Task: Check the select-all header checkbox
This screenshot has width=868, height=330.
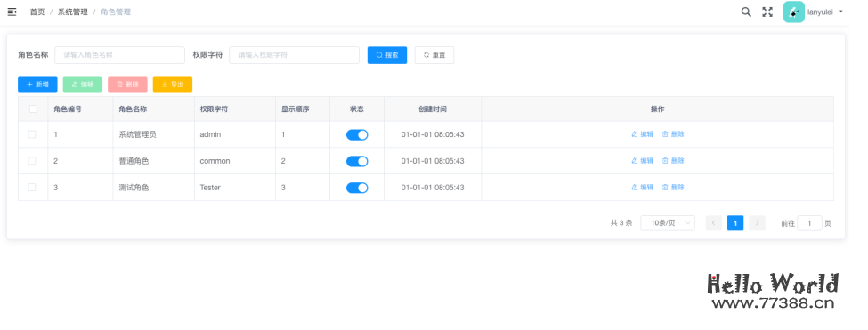Action: click(33, 109)
